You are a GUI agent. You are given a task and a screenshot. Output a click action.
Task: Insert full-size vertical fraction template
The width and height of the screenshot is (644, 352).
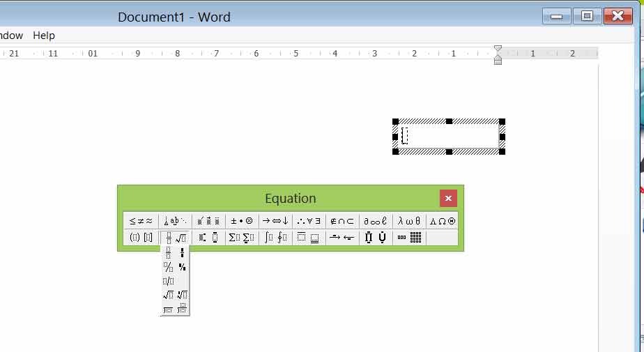tap(168, 253)
